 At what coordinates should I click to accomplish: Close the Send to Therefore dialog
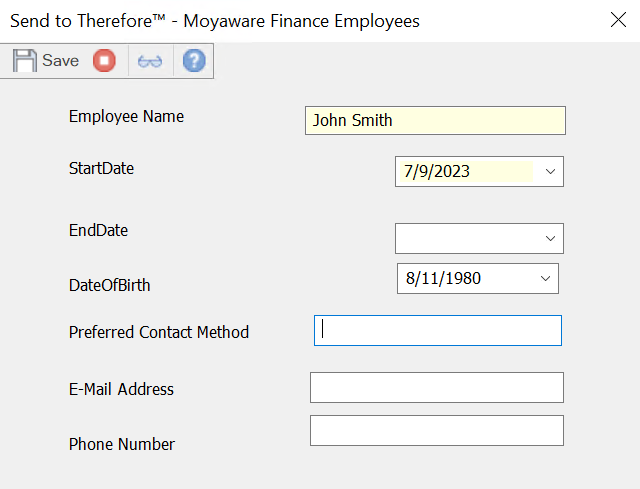[617, 20]
